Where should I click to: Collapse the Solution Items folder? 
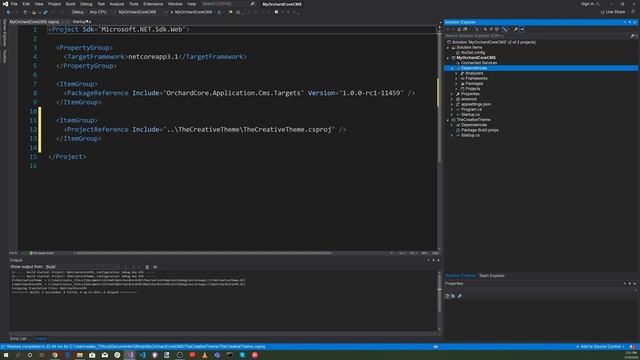click(448, 47)
